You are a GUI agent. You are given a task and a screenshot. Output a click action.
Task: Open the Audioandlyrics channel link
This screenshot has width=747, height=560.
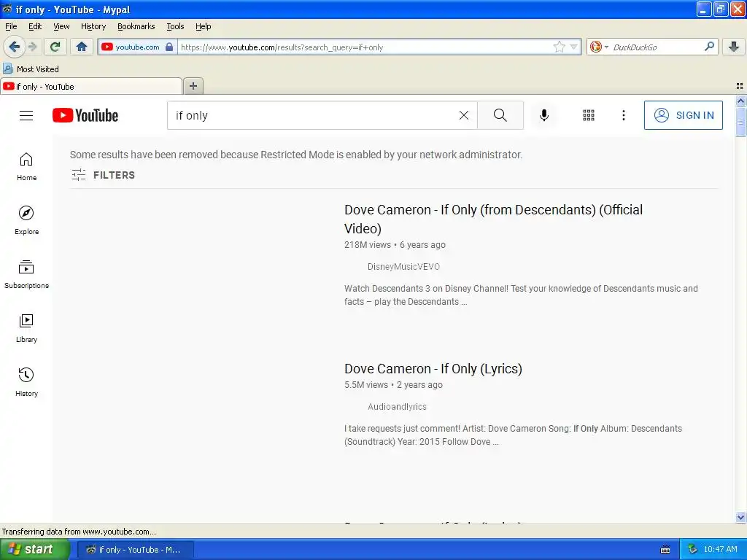396,407
